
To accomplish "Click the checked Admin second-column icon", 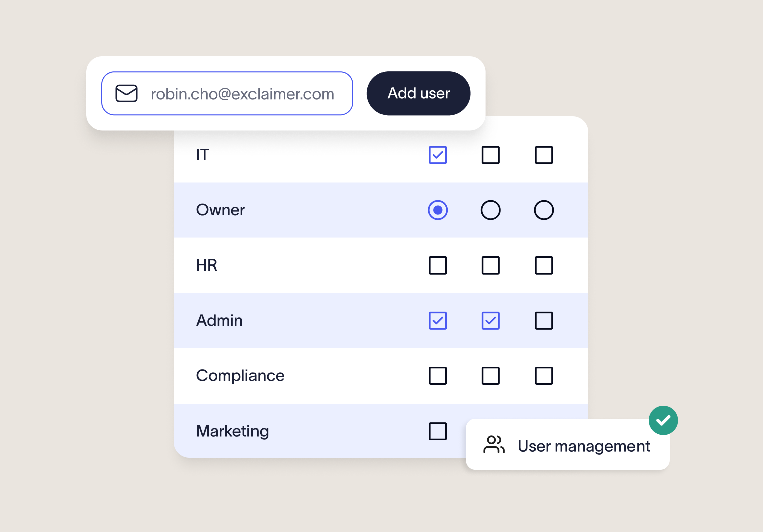I will 491,321.
